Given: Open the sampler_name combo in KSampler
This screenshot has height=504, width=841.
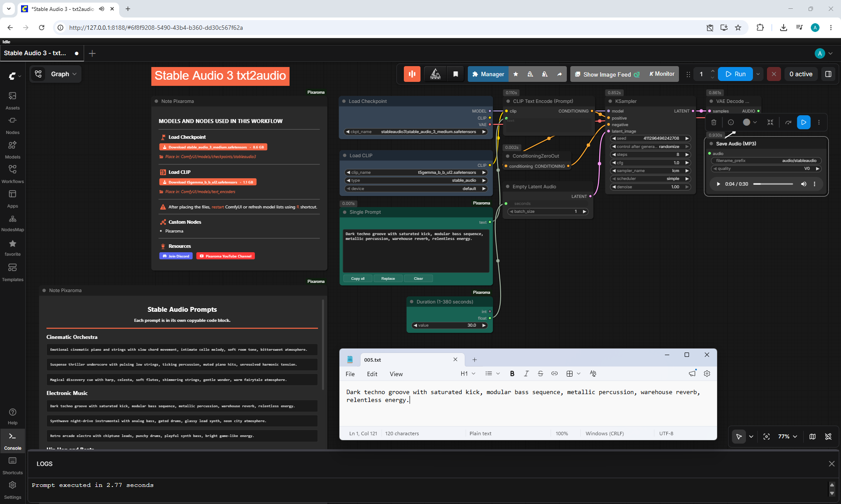Looking at the screenshot, I should click(650, 171).
